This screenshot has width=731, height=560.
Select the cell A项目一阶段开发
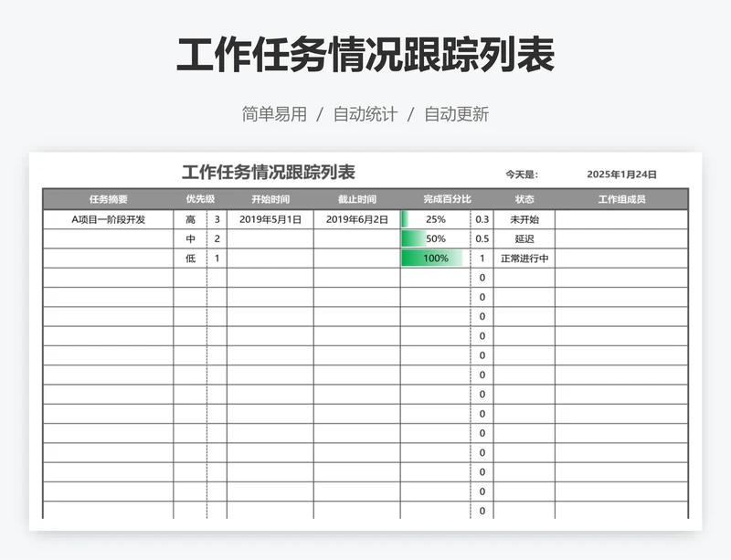pos(108,219)
